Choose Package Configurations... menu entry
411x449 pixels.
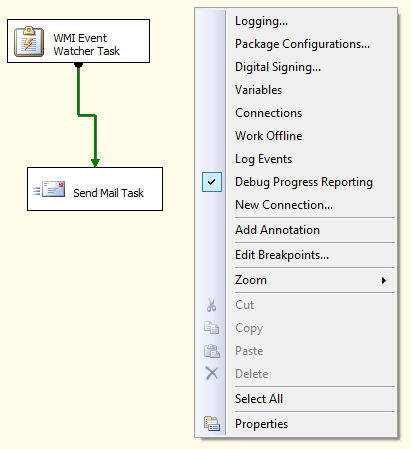click(302, 44)
